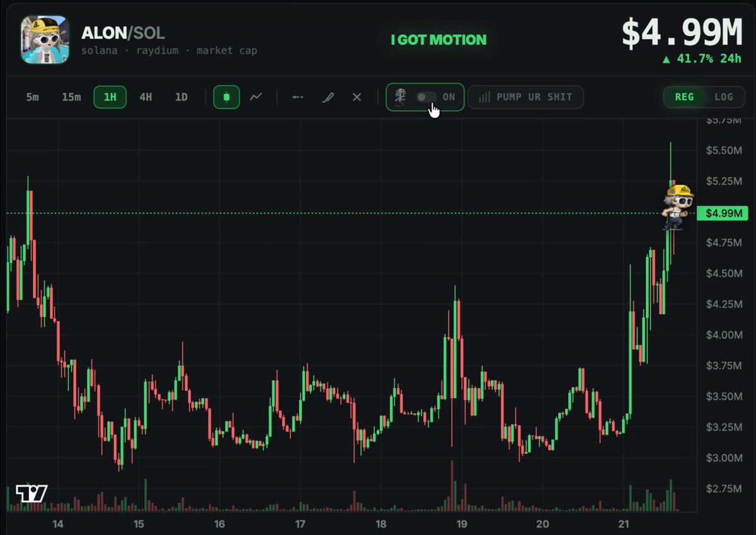Screen dimensions: 756x535
Task: Click the ALON/SOL pair title
Action: pos(123,33)
